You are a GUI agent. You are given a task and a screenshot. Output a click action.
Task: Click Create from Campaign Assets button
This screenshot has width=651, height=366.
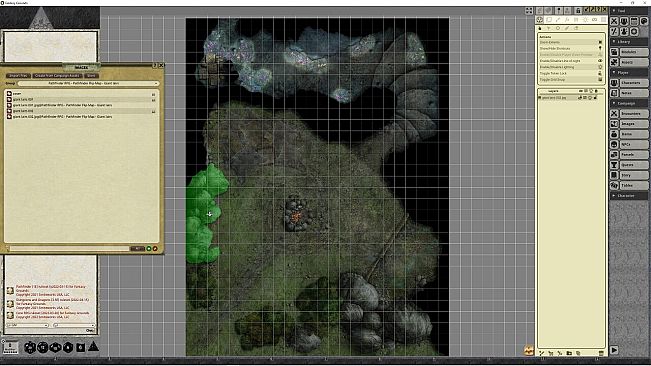[x=57, y=76]
